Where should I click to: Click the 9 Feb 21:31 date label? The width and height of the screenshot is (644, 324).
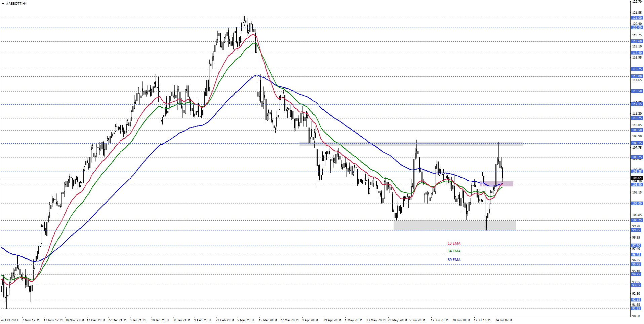tap(203, 320)
